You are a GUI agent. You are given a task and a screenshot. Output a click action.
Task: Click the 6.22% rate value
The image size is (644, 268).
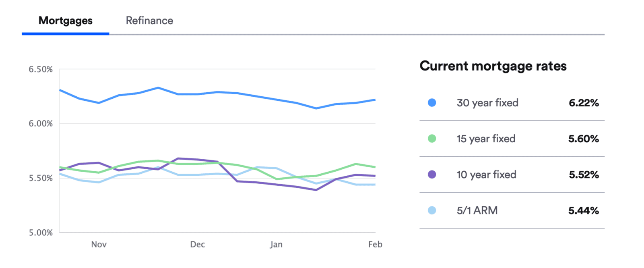tap(584, 103)
